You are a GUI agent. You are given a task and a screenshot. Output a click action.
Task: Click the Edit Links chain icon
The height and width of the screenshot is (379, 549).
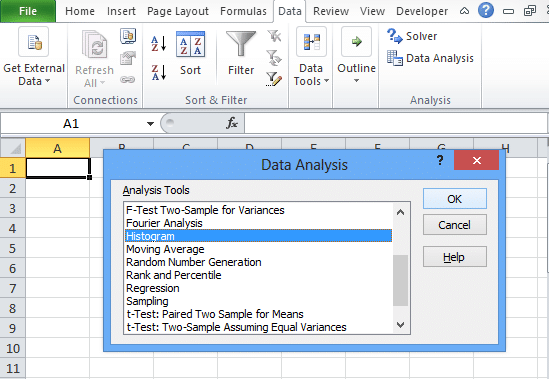coord(128,80)
